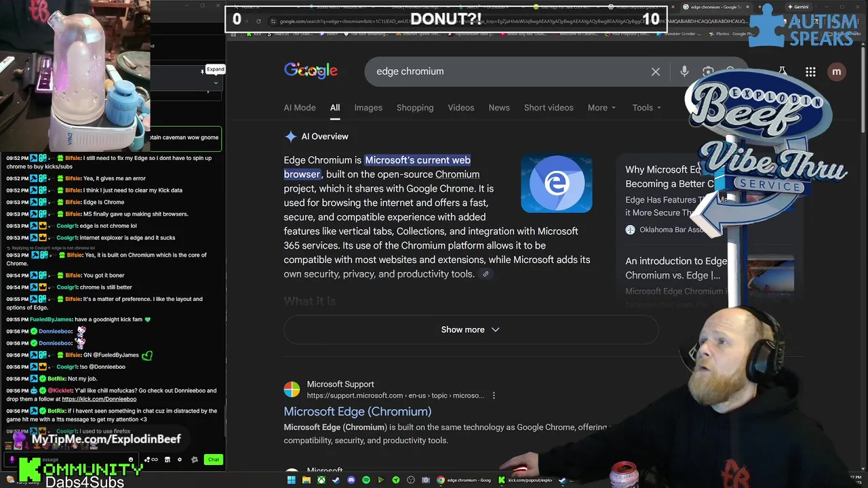Click Microsoft Support site name text
The width and height of the screenshot is (868, 488).
(340, 384)
